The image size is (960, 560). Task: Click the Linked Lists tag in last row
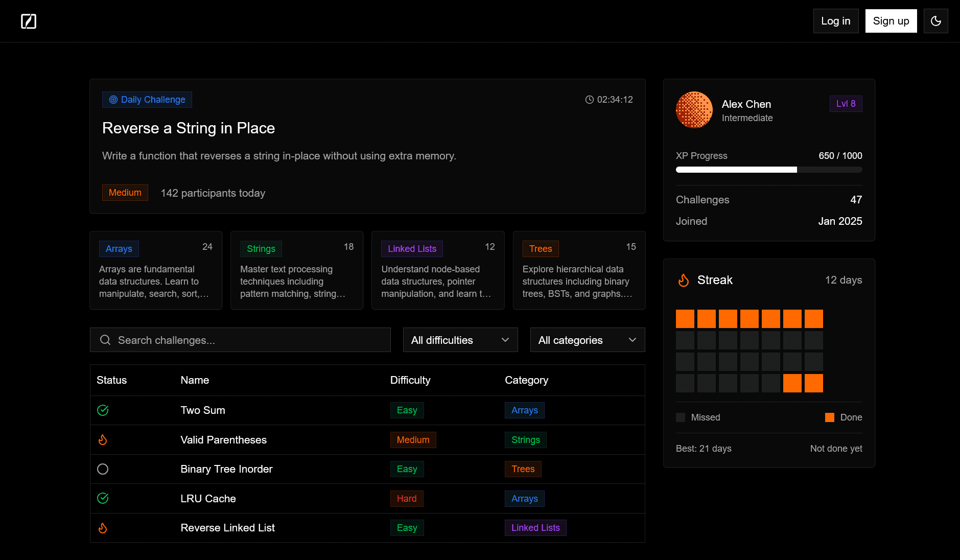[x=535, y=528]
